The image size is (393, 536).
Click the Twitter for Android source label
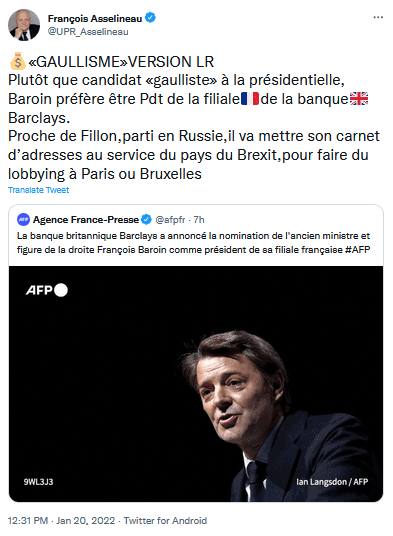[x=165, y=521]
